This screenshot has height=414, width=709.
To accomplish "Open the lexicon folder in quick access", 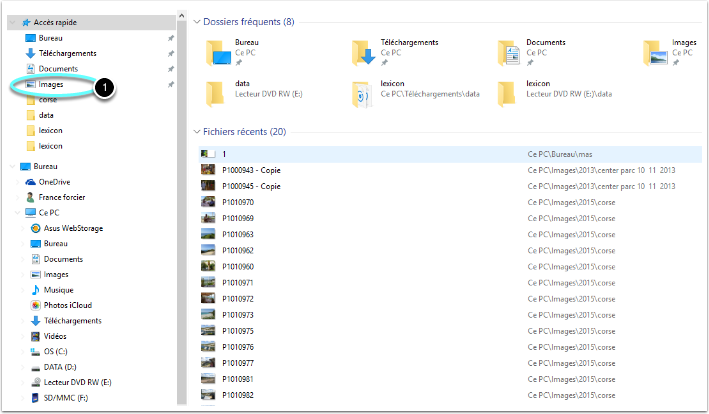I will [51, 131].
